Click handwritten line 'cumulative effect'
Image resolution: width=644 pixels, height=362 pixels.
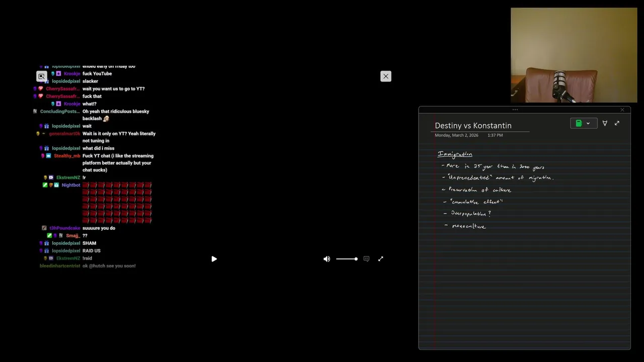[x=473, y=202]
